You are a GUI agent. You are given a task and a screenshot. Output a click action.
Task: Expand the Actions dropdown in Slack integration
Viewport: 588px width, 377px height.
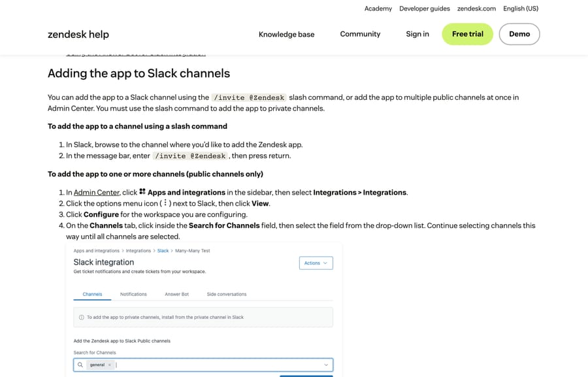pos(316,263)
